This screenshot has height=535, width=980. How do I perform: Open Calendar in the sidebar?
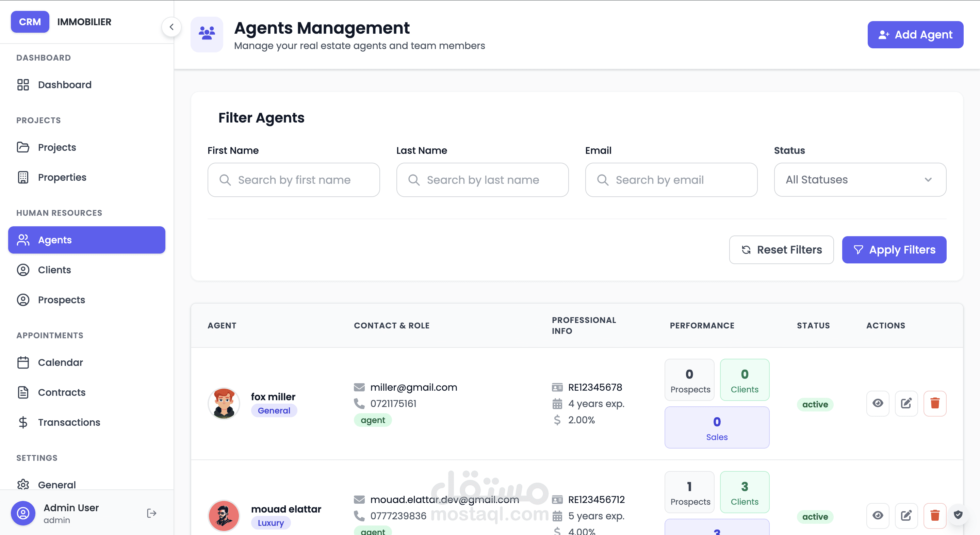pos(87,362)
